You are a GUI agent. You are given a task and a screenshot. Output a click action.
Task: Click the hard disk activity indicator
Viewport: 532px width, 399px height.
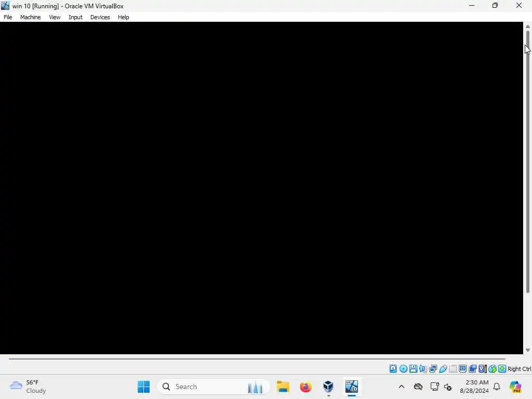(x=393, y=369)
